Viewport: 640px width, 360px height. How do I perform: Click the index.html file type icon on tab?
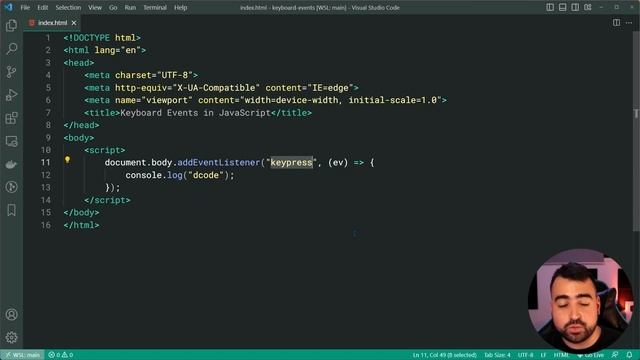[32, 23]
